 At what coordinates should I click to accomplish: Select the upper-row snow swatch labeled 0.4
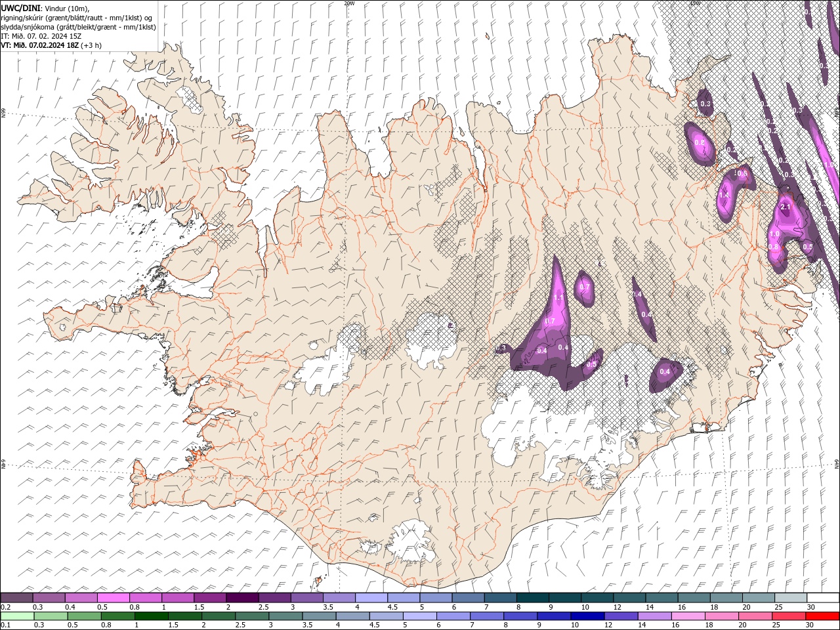(x=81, y=598)
